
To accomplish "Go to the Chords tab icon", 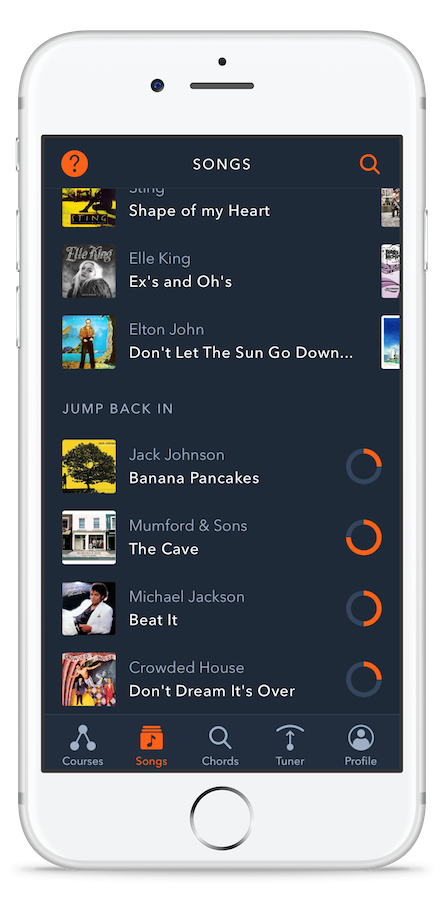I will 220,738.
